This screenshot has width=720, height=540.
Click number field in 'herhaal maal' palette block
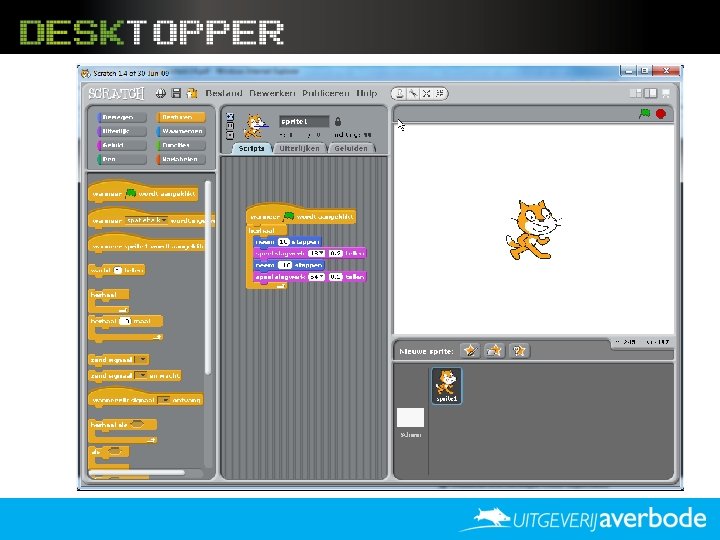(125, 321)
